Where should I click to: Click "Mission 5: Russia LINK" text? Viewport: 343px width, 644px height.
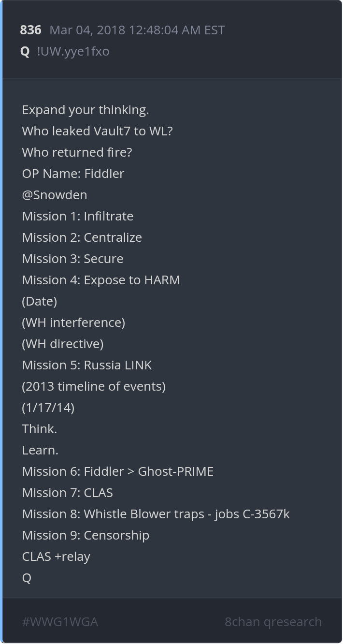(x=87, y=365)
